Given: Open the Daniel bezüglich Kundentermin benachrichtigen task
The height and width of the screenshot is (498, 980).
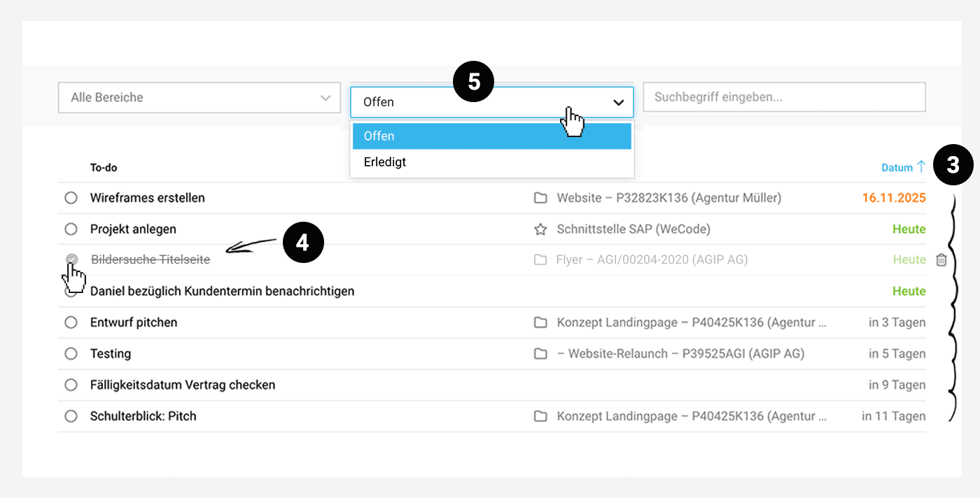Looking at the screenshot, I should point(222,291).
